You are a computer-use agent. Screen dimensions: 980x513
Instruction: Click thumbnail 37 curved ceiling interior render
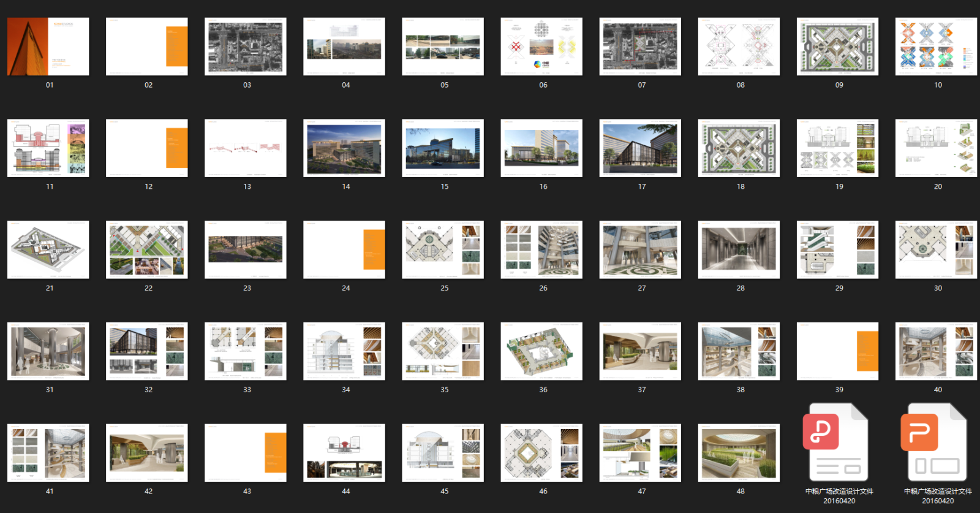click(x=640, y=351)
